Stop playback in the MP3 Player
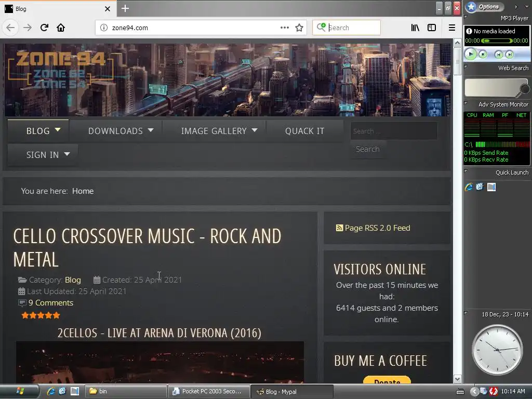This screenshot has height=399, width=532. click(x=483, y=54)
